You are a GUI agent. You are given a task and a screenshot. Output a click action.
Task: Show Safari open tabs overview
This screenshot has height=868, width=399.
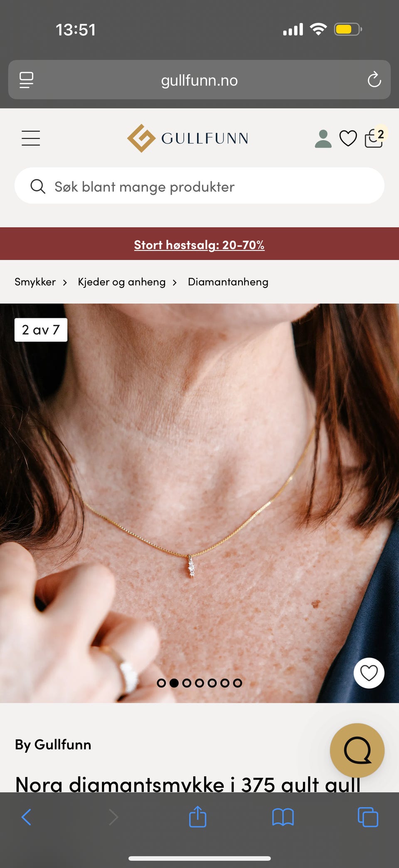368,817
